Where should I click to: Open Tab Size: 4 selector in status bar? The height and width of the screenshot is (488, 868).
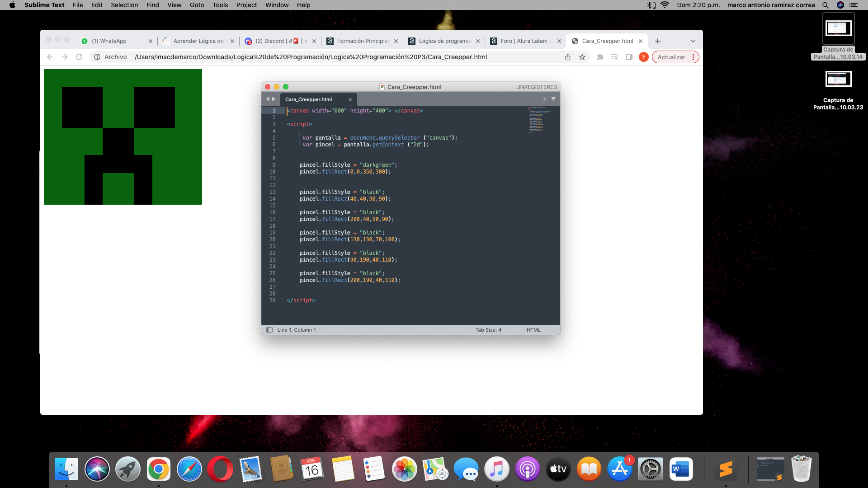pyautogui.click(x=488, y=330)
